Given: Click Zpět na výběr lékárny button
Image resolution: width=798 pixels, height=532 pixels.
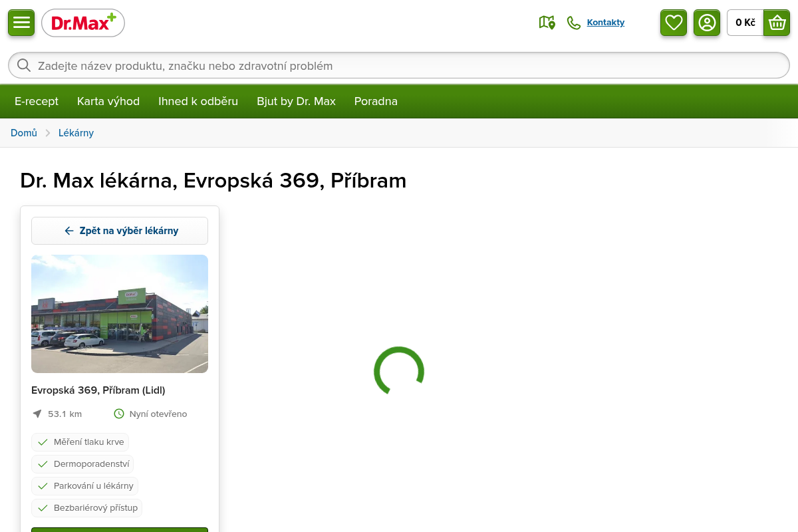Looking at the screenshot, I should pos(120,231).
